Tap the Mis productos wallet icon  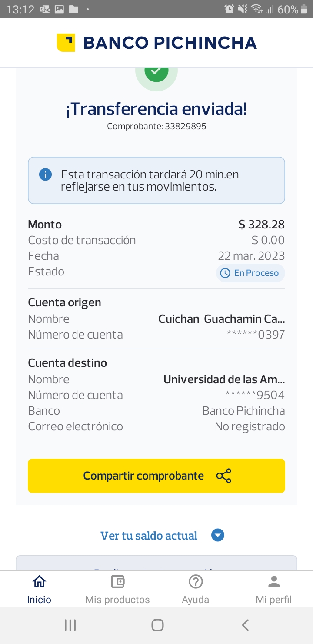point(117,582)
